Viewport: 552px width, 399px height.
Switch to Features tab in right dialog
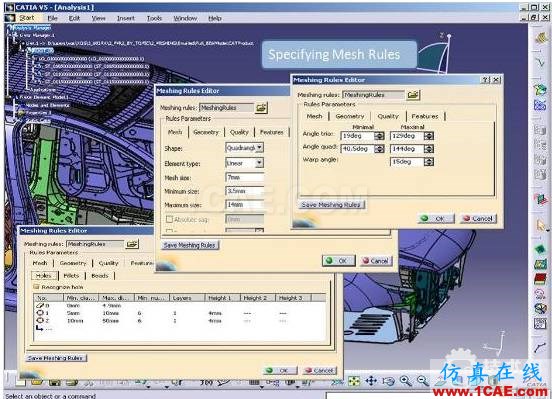pos(425,116)
